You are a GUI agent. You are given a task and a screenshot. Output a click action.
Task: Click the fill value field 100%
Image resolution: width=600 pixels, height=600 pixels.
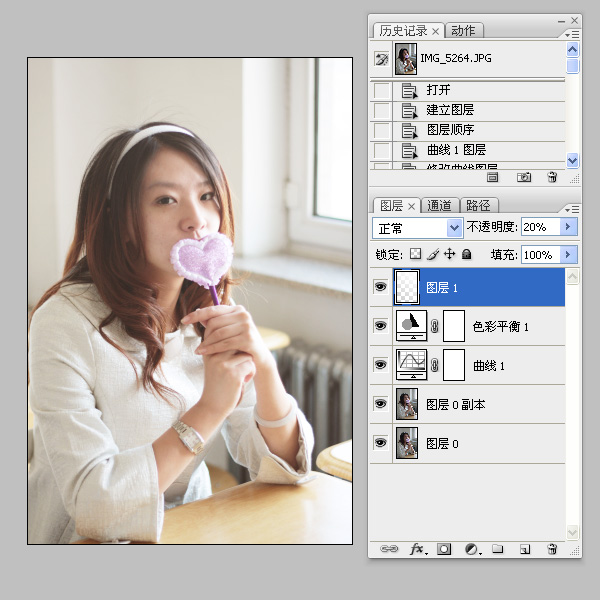click(x=540, y=255)
